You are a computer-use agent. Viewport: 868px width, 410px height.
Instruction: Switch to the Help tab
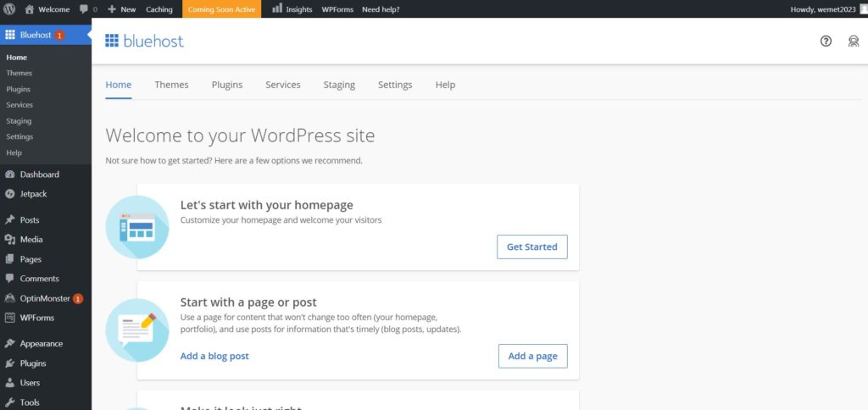[x=445, y=85]
